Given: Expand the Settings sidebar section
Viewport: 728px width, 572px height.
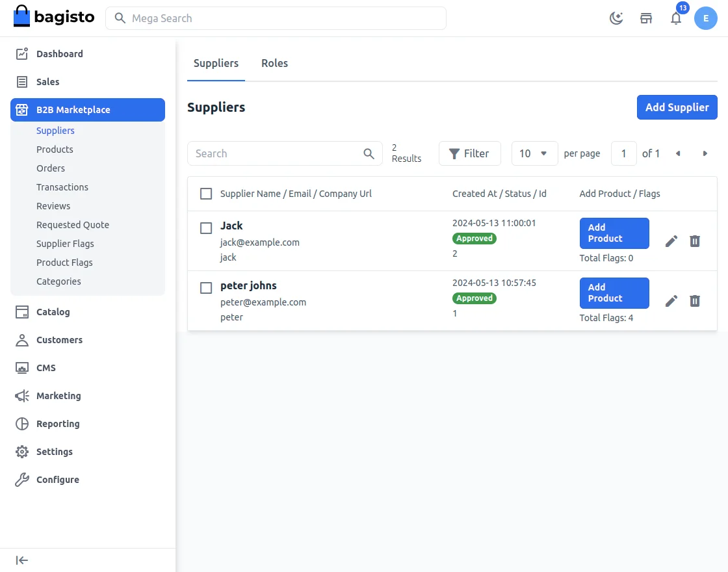Looking at the screenshot, I should point(54,452).
